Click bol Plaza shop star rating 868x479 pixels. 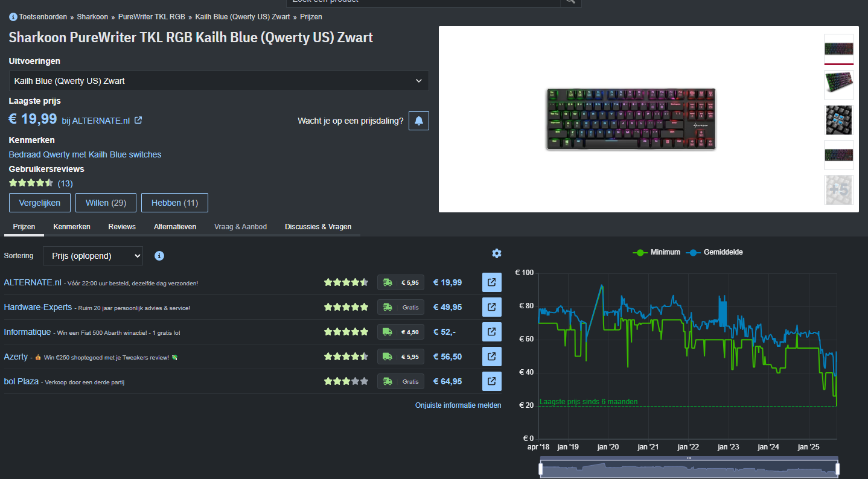pyautogui.click(x=346, y=381)
